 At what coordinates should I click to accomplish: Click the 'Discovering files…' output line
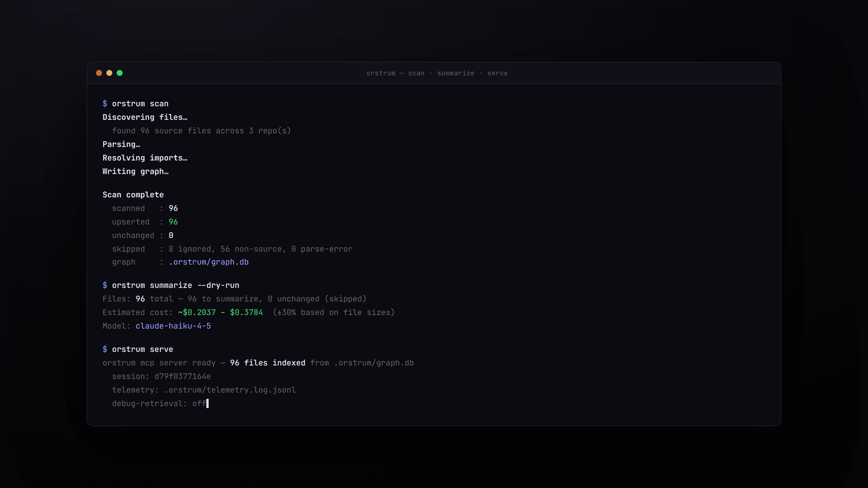pyautogui.click(x=145, y=117)
